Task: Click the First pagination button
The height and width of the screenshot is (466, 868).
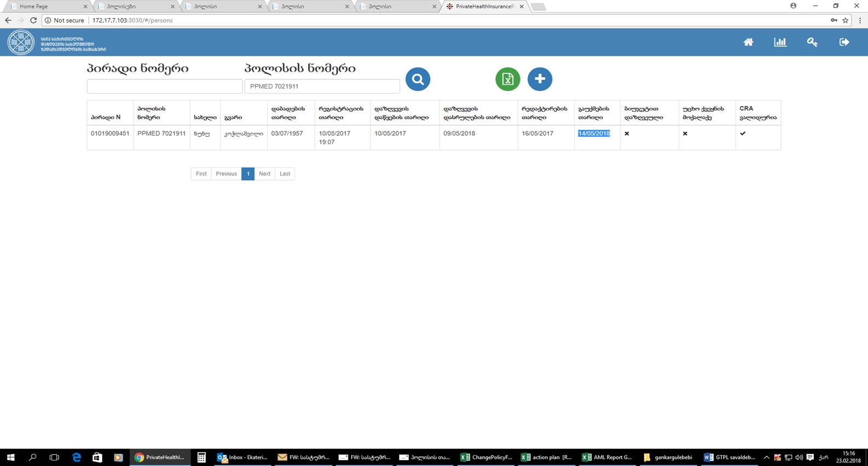Action: [201, 174]
